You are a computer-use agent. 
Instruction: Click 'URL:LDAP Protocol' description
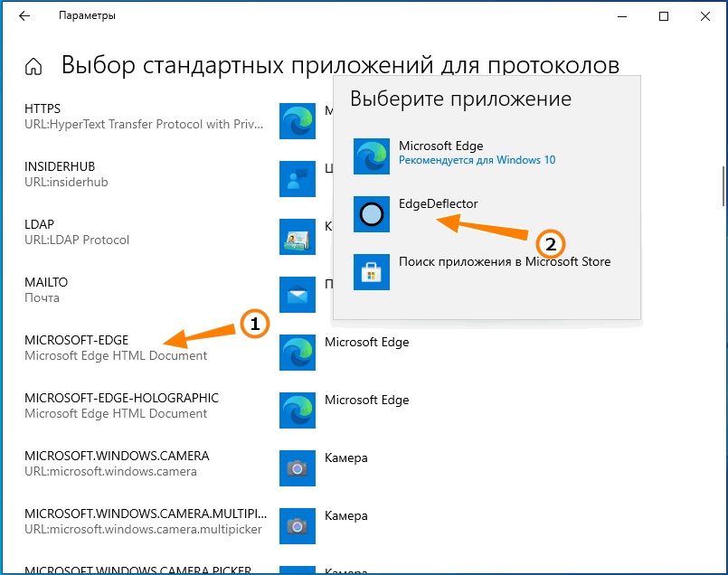click(77, 240)
